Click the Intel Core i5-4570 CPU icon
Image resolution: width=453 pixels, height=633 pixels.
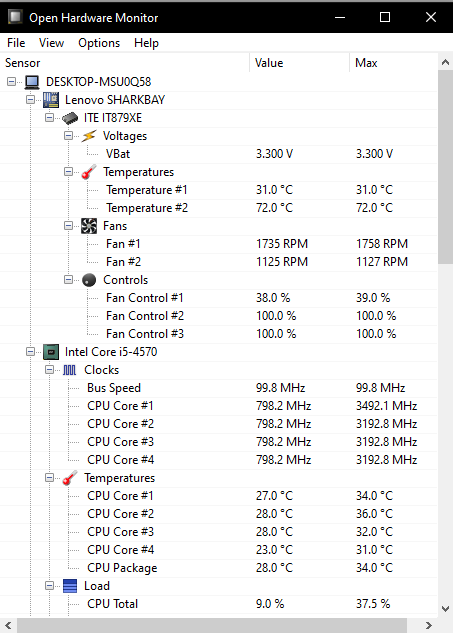(x=51, y=352)
